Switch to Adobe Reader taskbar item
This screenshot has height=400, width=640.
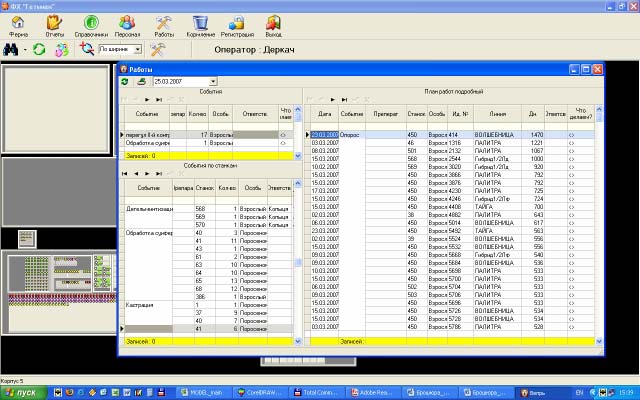(x=373, y=393)
